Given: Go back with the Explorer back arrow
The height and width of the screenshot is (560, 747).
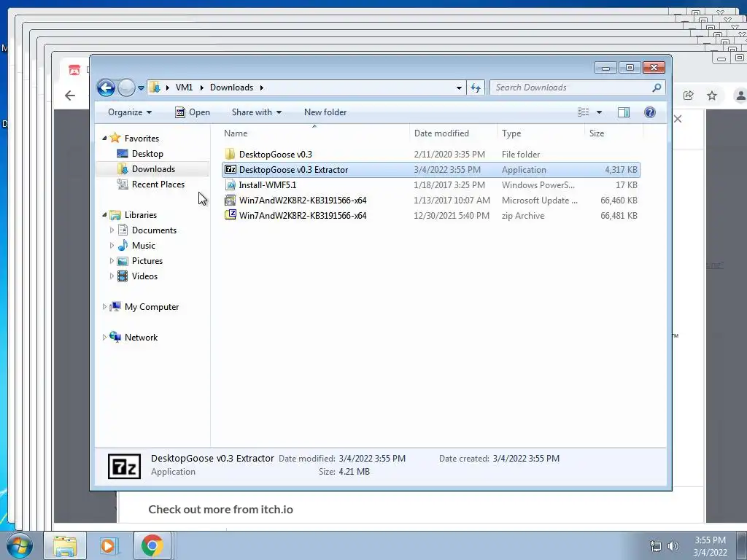Looking at the screenshot, I should 107,87.
